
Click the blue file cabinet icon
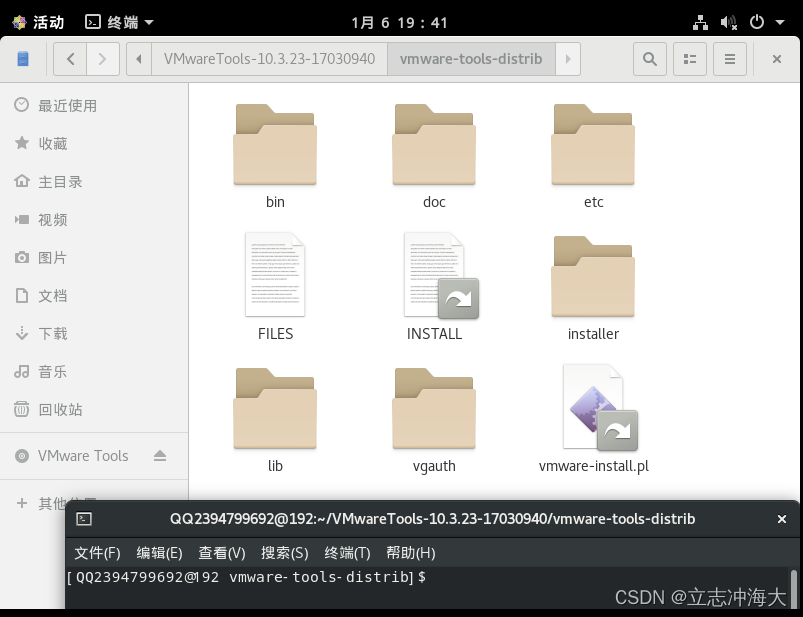(x=23, y=59)
